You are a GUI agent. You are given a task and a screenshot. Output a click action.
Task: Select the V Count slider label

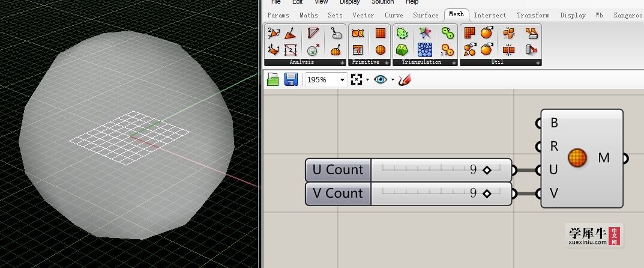click(338, 193)
